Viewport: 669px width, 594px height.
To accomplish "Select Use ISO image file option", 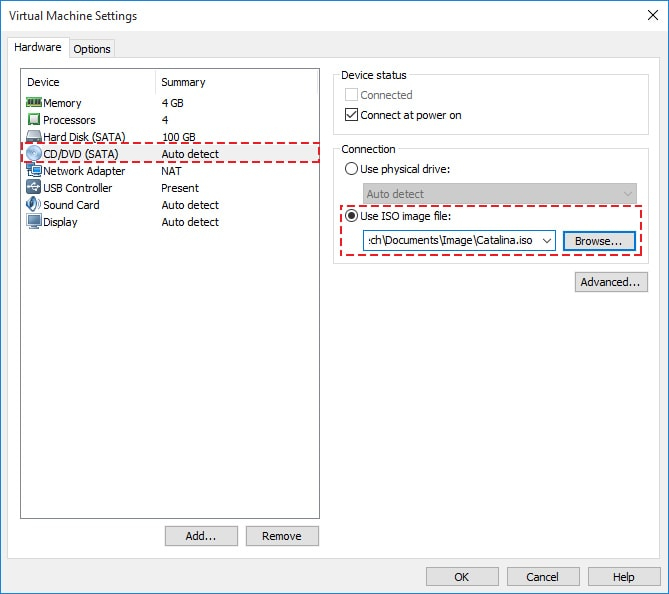I will coord(351,217).
